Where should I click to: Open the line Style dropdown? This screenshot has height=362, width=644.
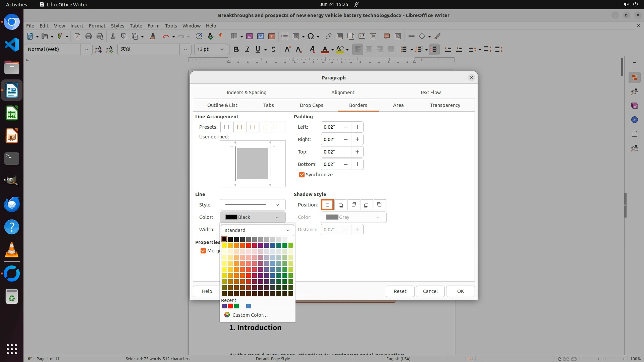coord(252,205)
